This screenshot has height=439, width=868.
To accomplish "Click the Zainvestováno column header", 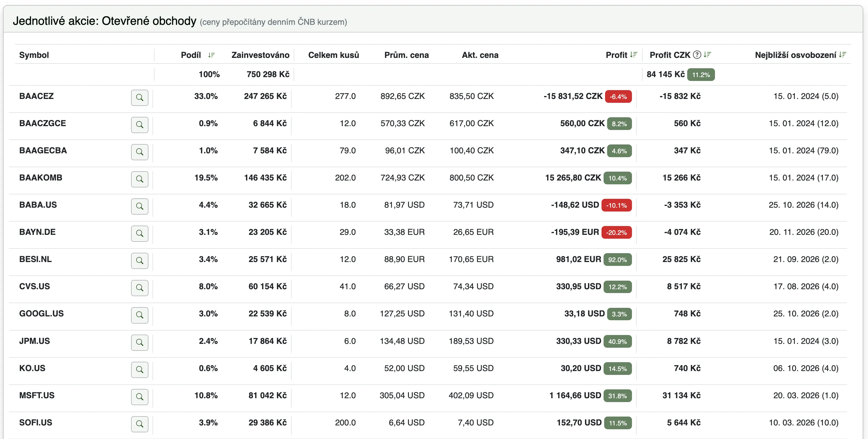I will [x=260, y=55].
